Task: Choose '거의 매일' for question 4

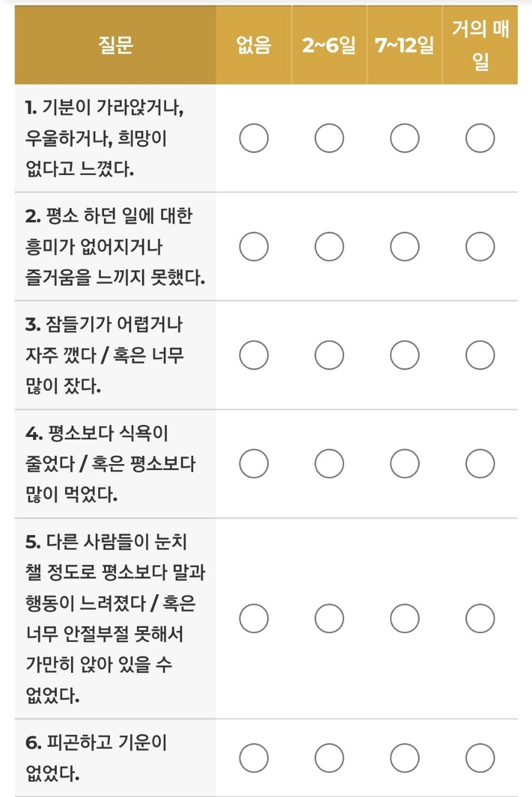Action: (x=480, y=464)
